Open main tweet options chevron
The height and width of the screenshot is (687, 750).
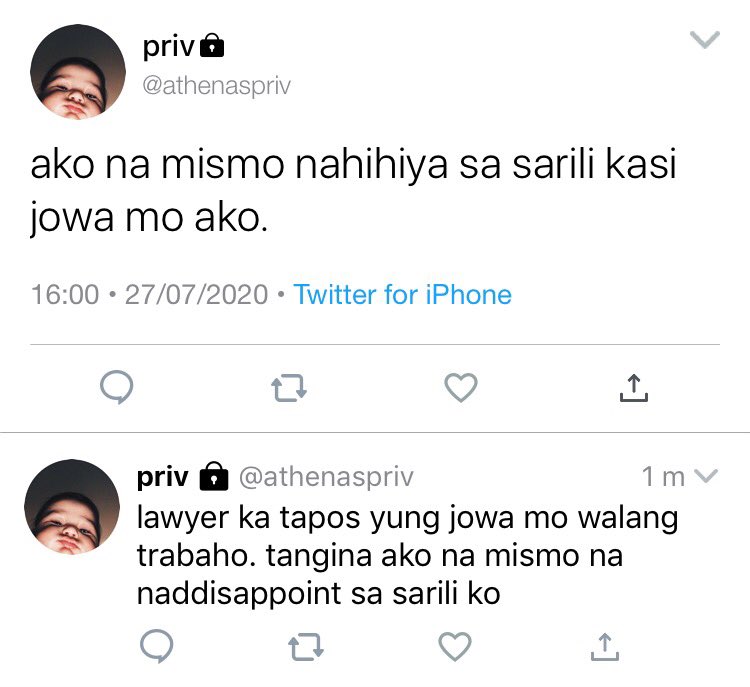coord(705,40)
